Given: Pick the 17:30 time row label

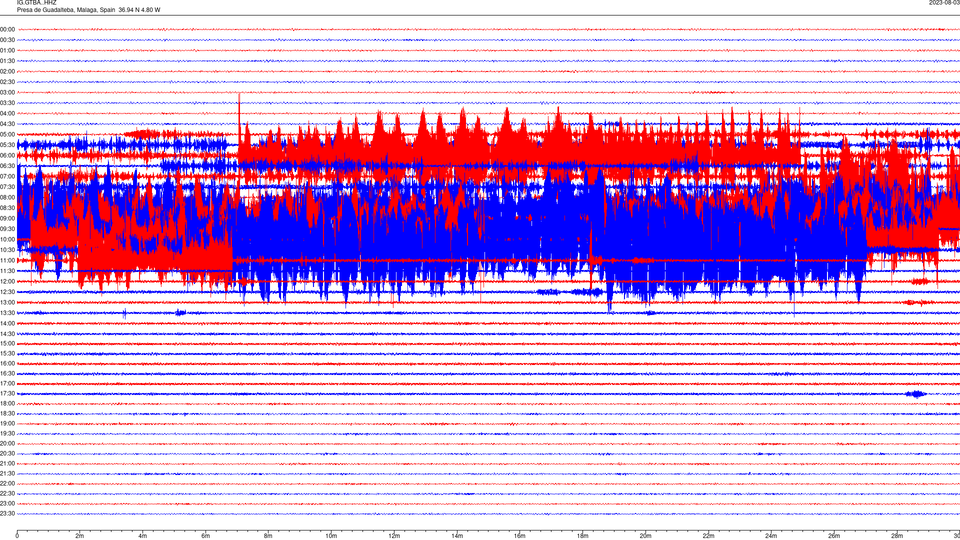Looking at the screenshot, I should [7, 394].
